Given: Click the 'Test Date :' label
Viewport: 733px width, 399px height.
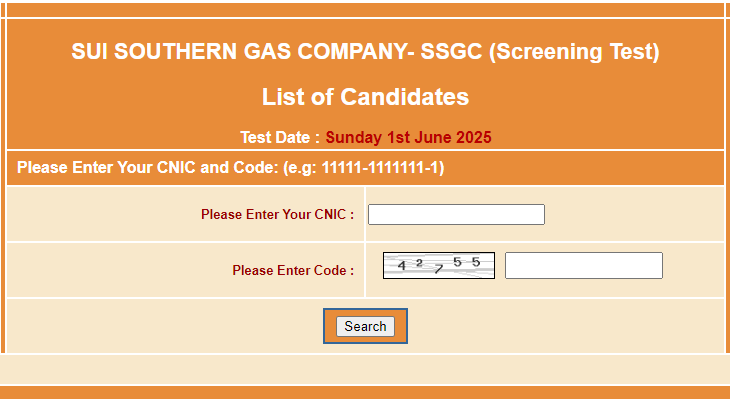Looking at the screenshot, I should pos(280,137).
